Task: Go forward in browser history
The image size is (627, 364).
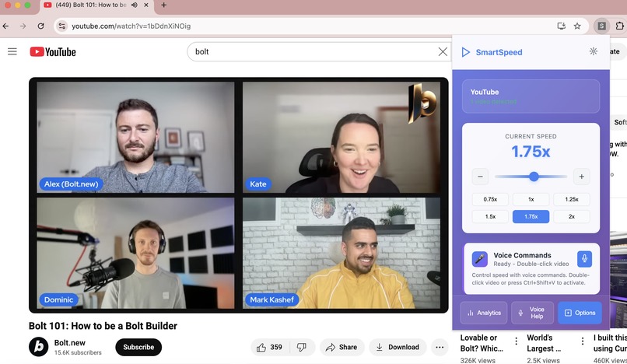Action: point(23,26)
